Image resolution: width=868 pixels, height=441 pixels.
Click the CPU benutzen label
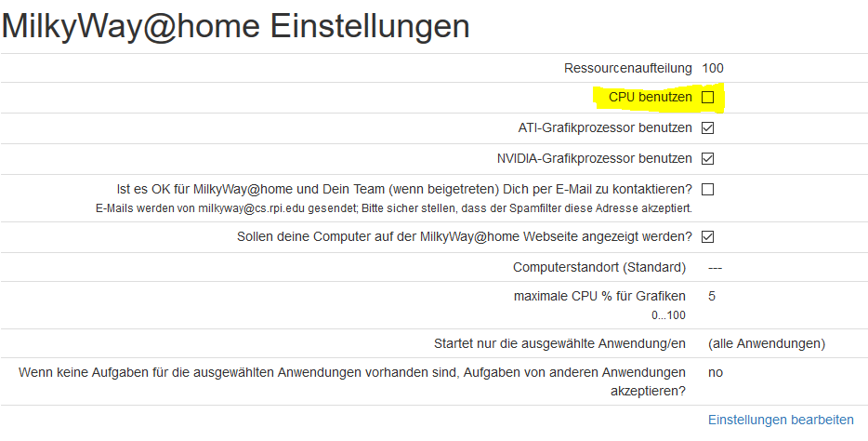click(x=650, y=97)
